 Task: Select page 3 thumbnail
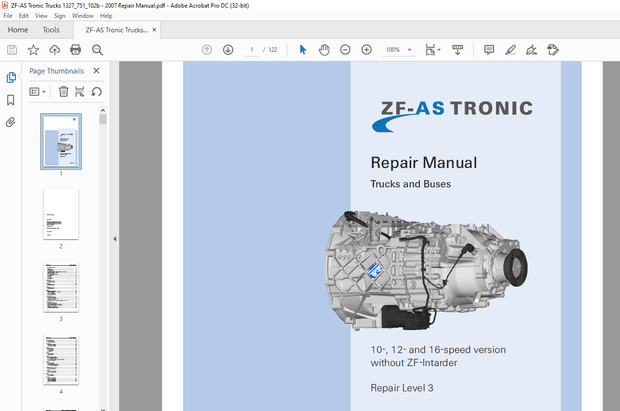click(61, 287)
